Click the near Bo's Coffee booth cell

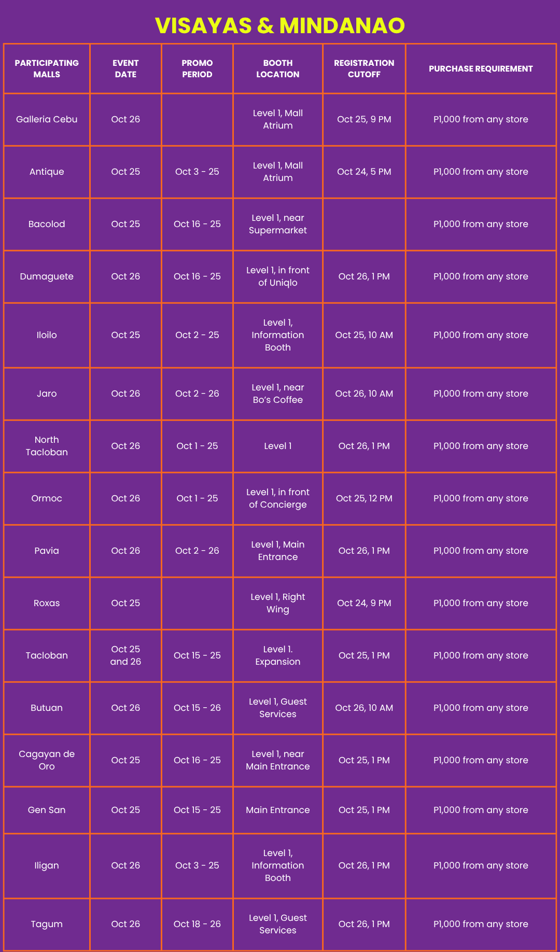click(278, 394)
